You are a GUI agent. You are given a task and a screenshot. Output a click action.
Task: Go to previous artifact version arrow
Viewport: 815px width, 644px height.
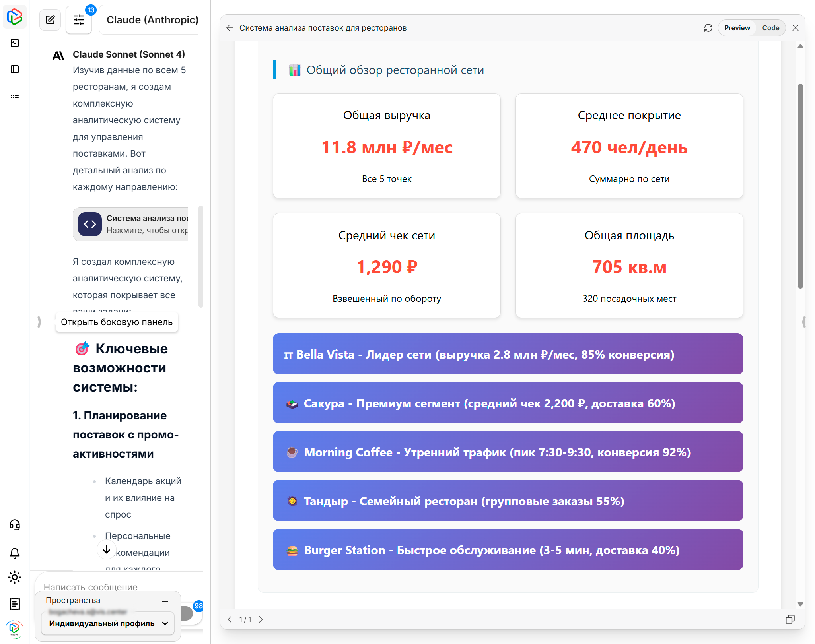click(230, 619)
